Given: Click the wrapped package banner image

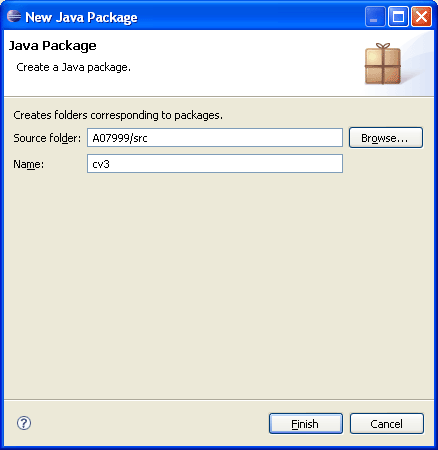Looking at the screenshot, I should [x=383, y=64].
